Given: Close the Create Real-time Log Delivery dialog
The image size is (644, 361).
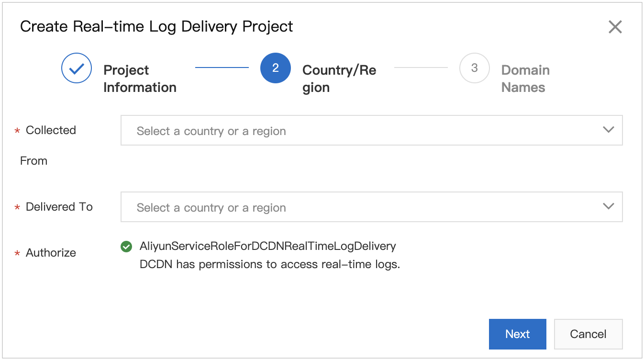Looking at the screenshot, I should point(615,27).
